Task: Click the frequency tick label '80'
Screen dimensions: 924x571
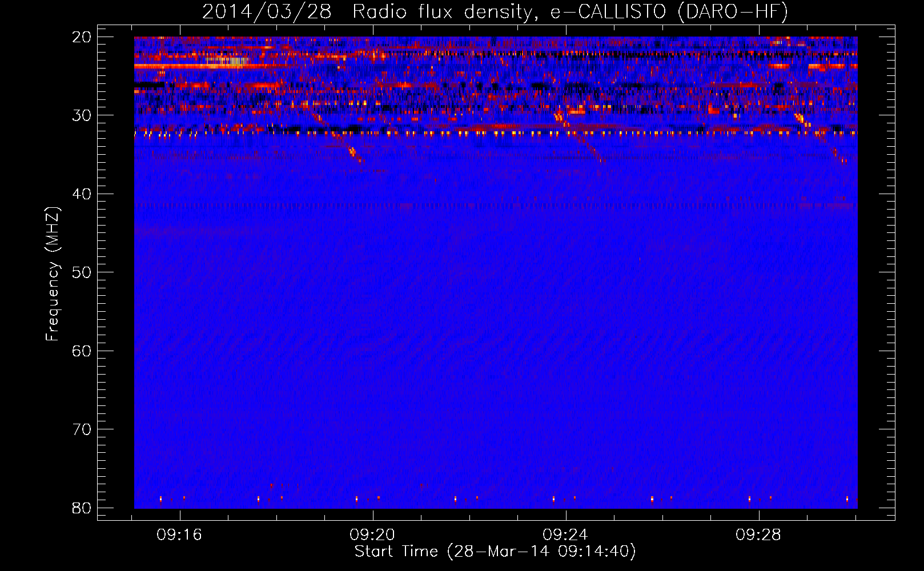Action: (82, 508)
